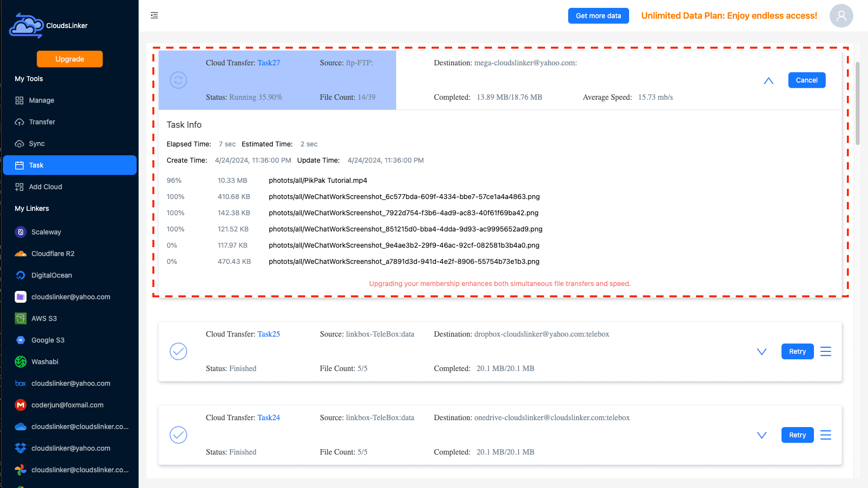Click the Add Cloud icon
The width and height of the screenshot is (868, 488).
(x=19, y=187)
